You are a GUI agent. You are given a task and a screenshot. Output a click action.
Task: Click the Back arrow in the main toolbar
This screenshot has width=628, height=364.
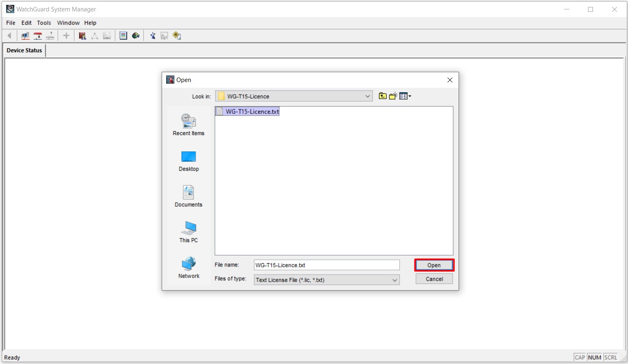(9, 36)
